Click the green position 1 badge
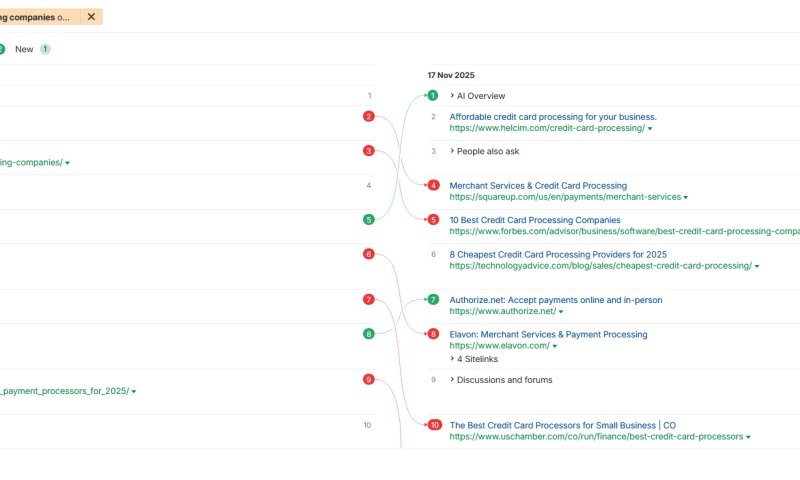The width and height of the screenshot is (800, 480). [433, 96]
